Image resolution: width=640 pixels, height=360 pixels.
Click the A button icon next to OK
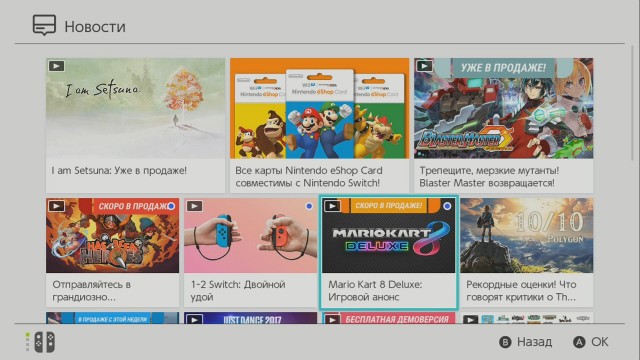click(x=579, y=342)
